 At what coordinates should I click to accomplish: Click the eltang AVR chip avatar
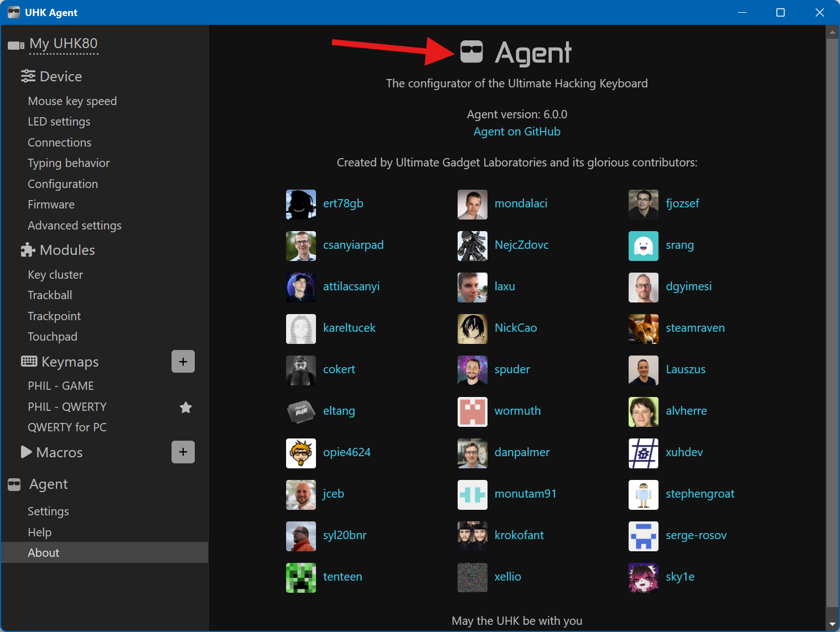[x=301, y=412]
